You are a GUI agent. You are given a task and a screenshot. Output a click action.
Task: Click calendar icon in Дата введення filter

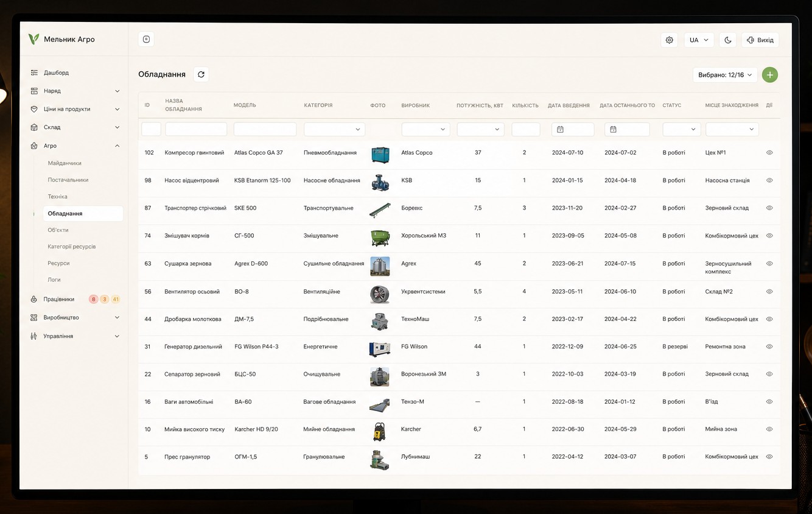[x=560, y=129]
